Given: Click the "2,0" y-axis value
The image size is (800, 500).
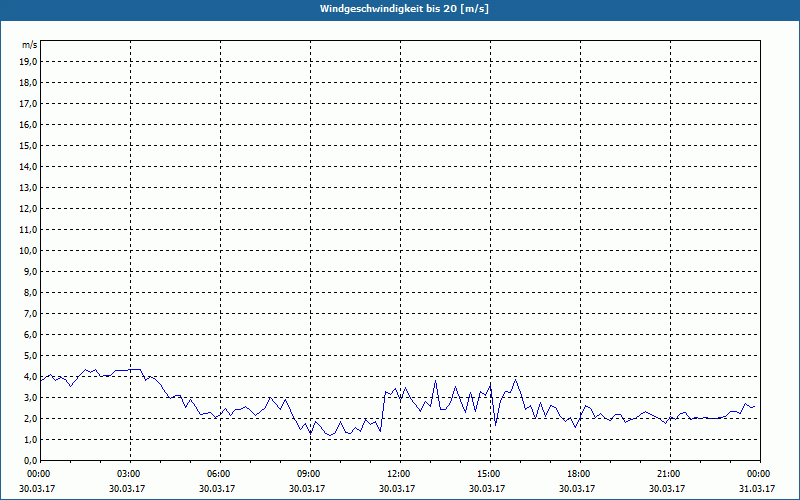Looking at the screenshot, I should pyautogui.click(x=30, y=418).
